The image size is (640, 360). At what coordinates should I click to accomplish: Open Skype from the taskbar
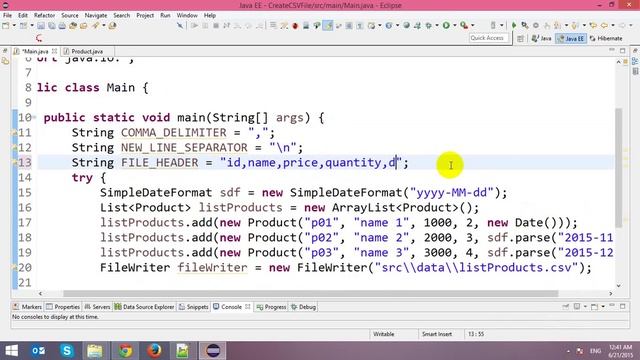coord(67,351)
